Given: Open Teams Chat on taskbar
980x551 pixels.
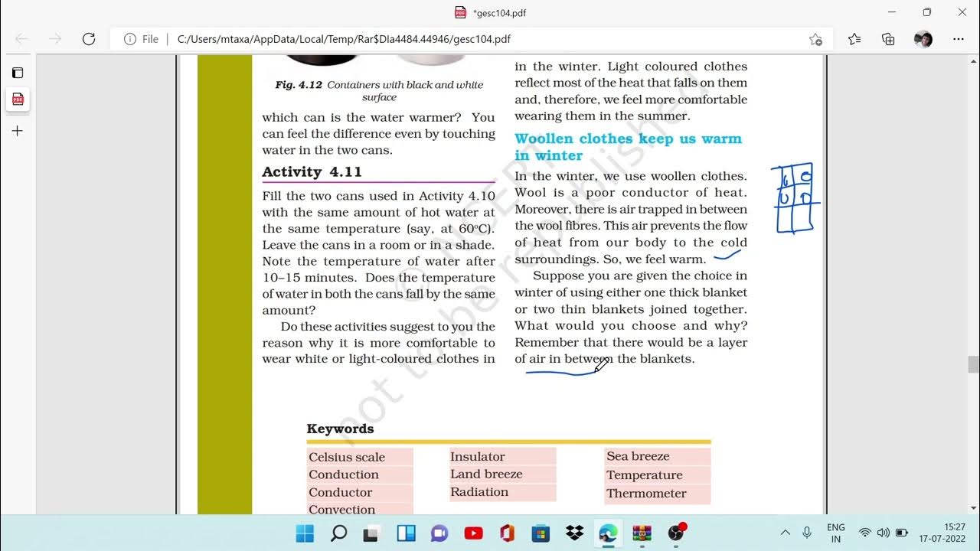Looking at the screenshot, I should point(439,533).
